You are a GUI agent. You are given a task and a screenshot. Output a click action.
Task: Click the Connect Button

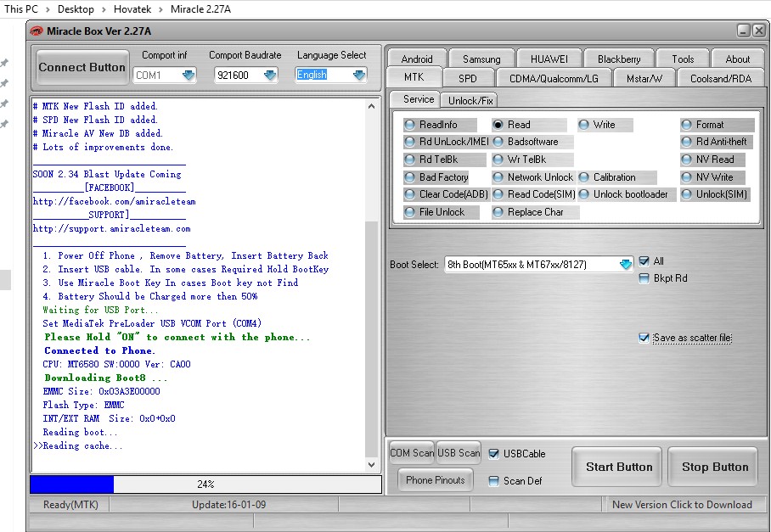[x=82, y=67]
